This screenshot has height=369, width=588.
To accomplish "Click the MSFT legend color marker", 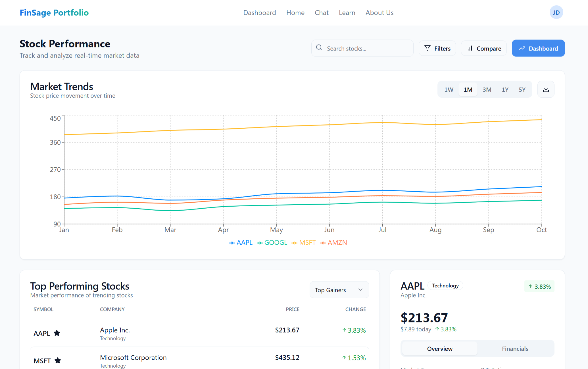I will click(295, 243).
